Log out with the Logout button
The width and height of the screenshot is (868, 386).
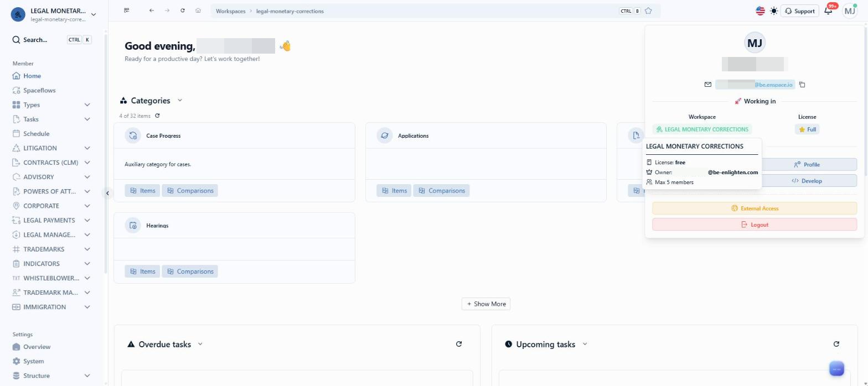(755, 225)
